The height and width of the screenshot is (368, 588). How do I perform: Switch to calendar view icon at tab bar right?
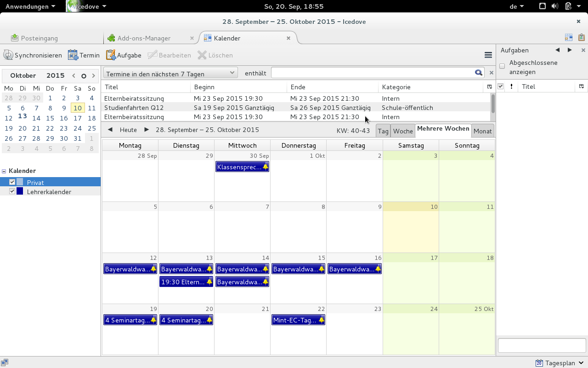pyautogui.click(x=569, y=38)
